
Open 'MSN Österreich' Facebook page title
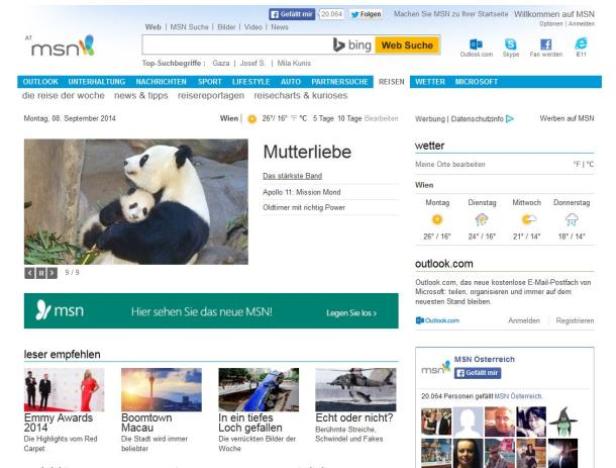(484, 359)
